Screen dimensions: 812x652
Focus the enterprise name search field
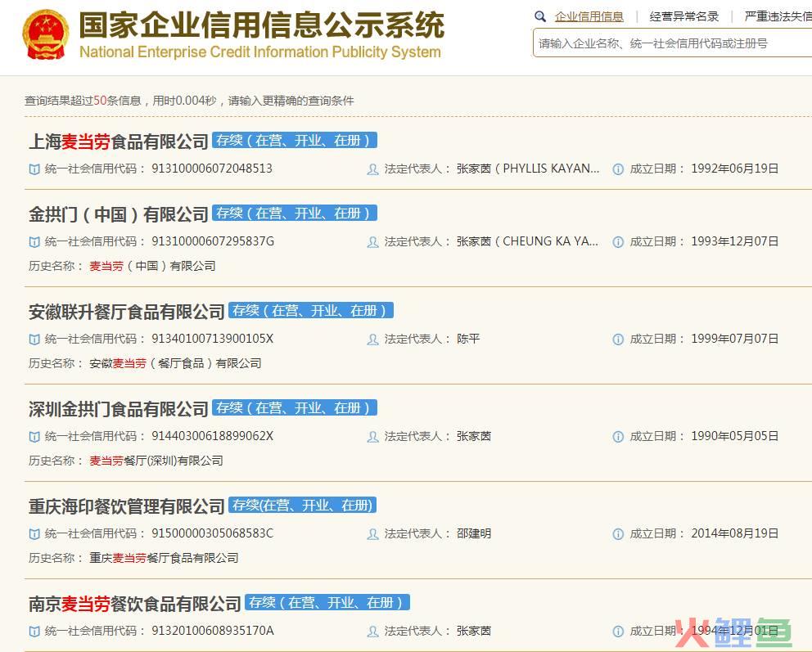672,43
